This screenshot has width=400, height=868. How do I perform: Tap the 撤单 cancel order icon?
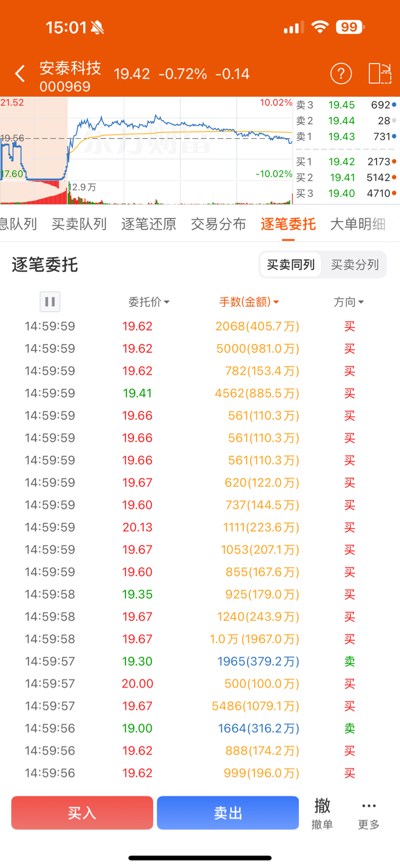pyautogui.click(x=322, y=813)
